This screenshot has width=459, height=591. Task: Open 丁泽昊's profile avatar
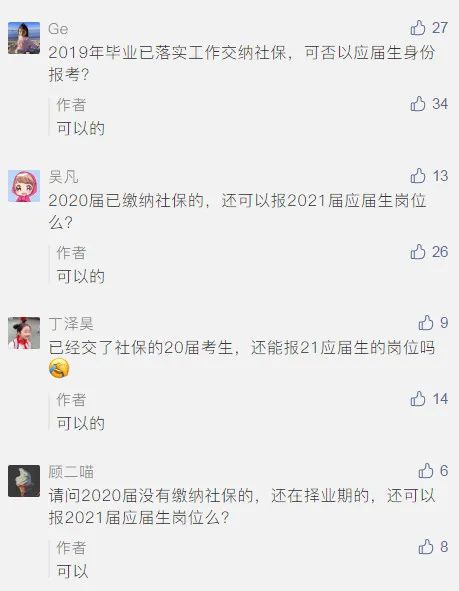(x=24, y=333)
